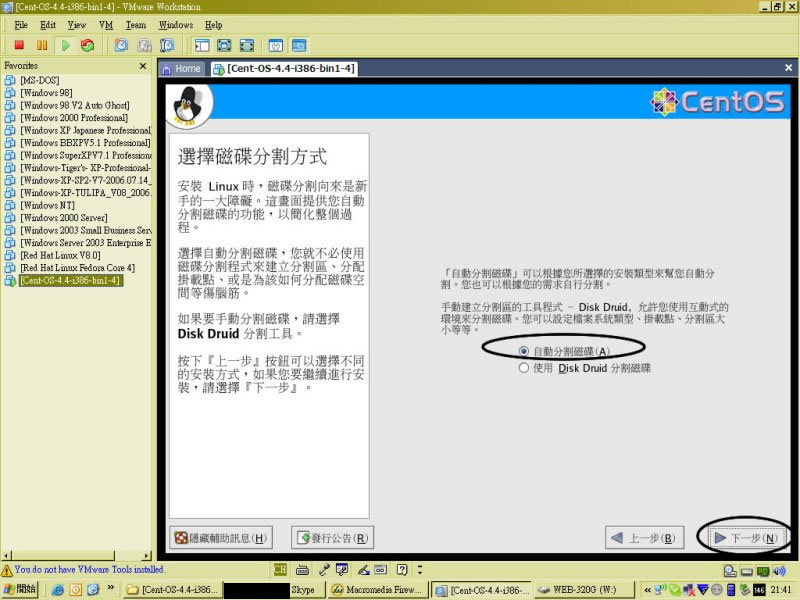Image resolution: width=800 pixels, height=600 pixels.
Task: Take a snapshot using the clock-camera icon
Action: pos(121,45)
